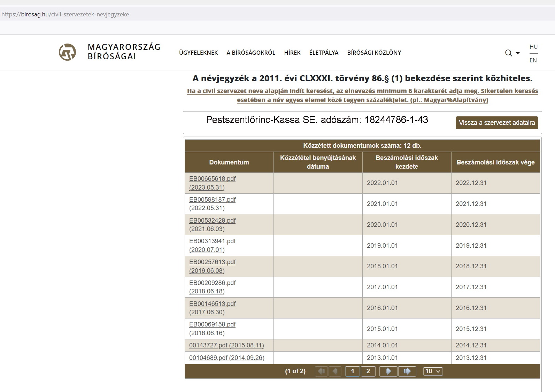
Task: Click the first page arrow icon
Action: coord(321,371)
